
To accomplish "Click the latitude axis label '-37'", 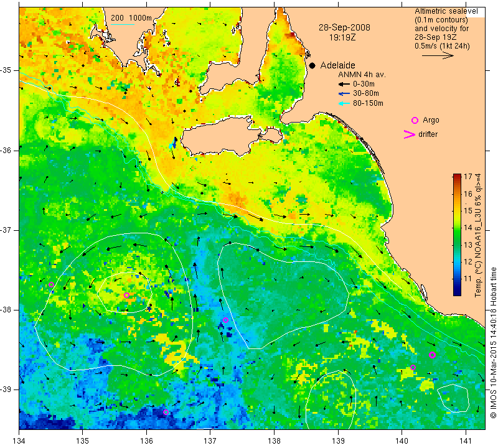I will [7, 230].
